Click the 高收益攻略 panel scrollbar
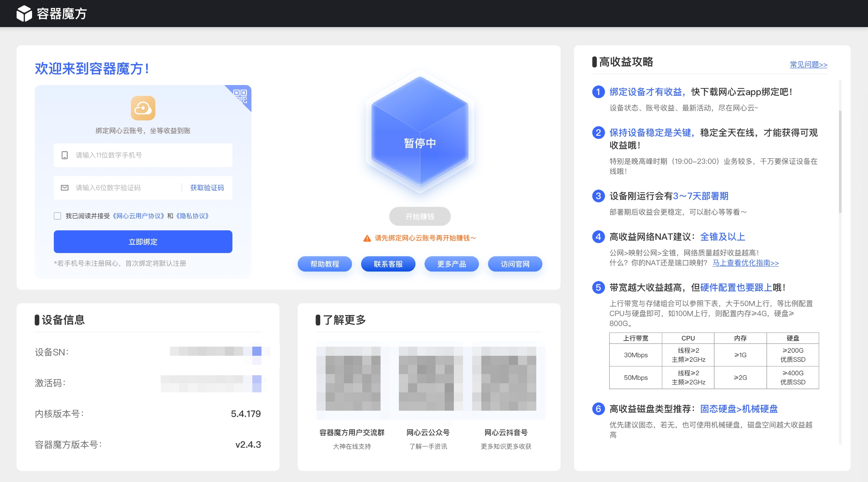 click(x=840, y=161)
